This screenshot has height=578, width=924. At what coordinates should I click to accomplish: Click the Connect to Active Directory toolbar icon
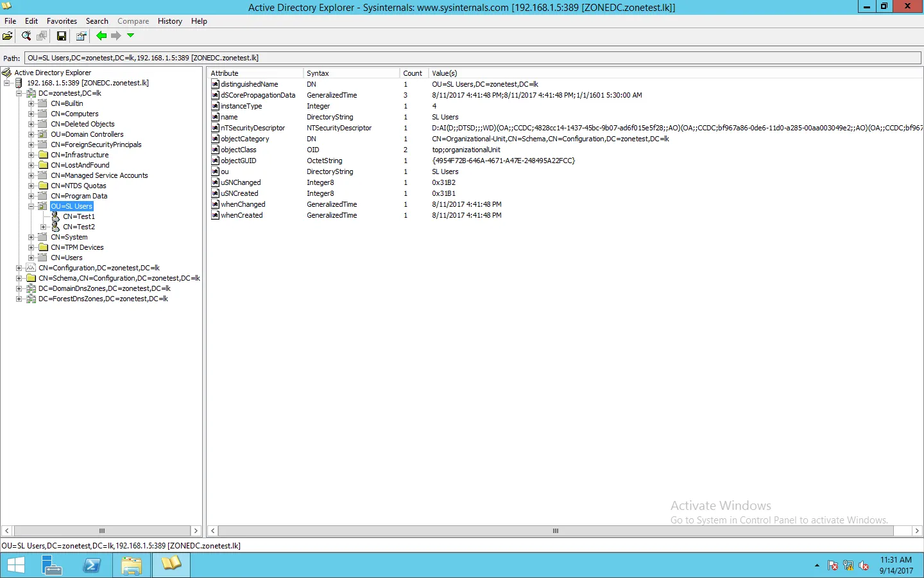(x=8, y=36)
